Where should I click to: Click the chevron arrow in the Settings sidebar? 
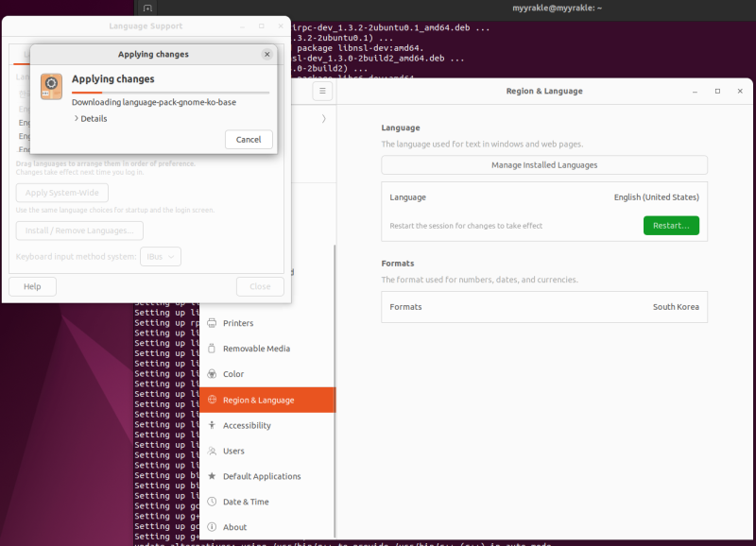[x=324, y=119]
